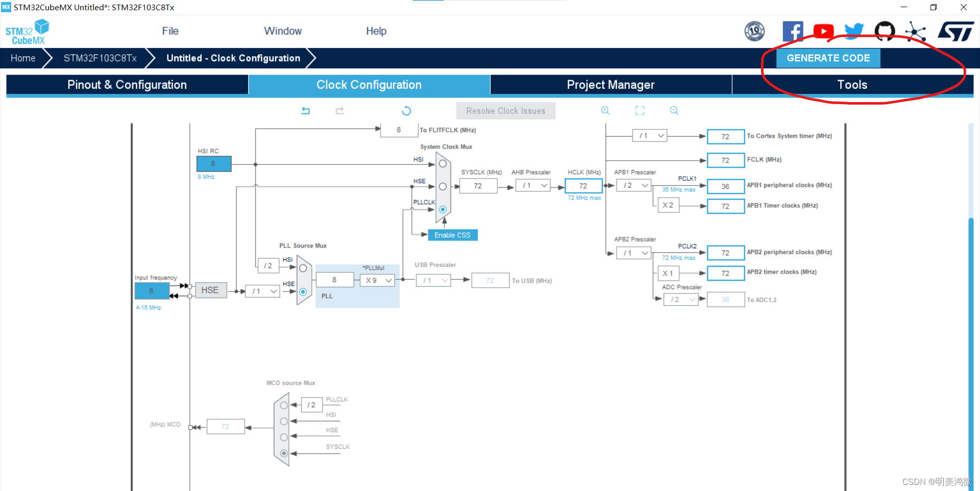Click the SYSCLK (MHz) 72 field
980x491 pixels.
coord(478,186)
